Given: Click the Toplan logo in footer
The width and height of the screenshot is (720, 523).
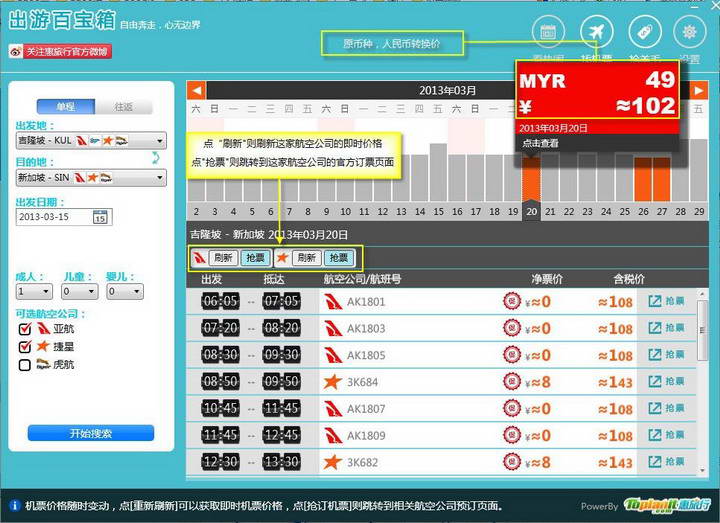Looking at the screenshot, I should click(668, 506).
